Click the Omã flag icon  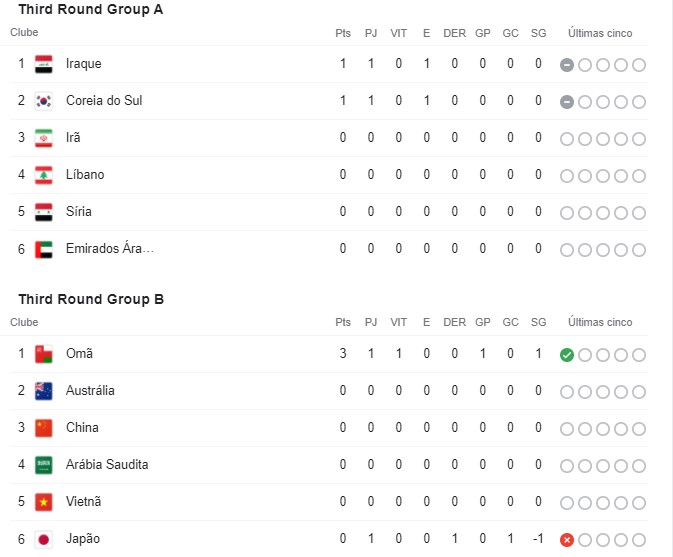click(x=43, y=354)
